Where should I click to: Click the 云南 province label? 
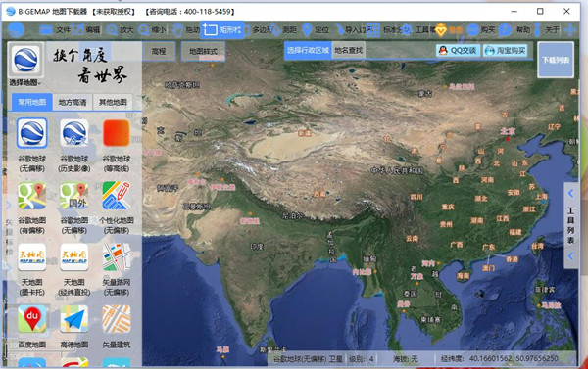tap(412, 238)
